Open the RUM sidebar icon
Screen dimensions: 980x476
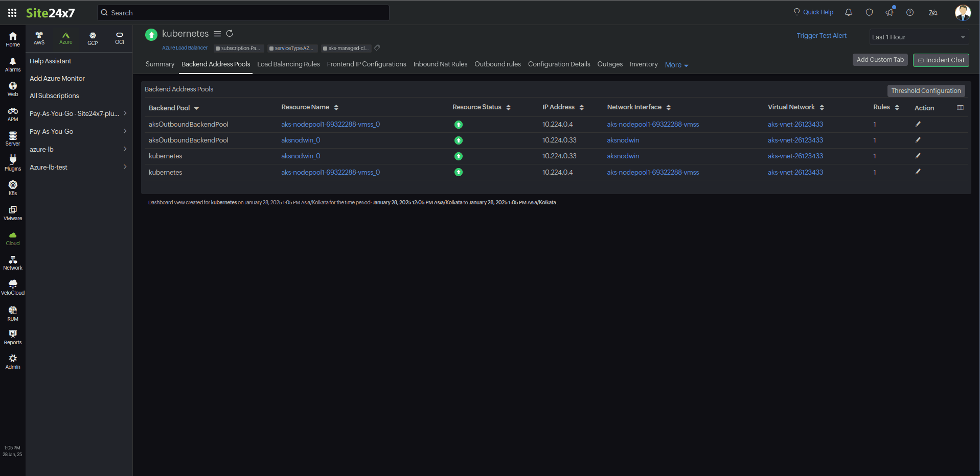pyautogui.click(x=13, y=313)
